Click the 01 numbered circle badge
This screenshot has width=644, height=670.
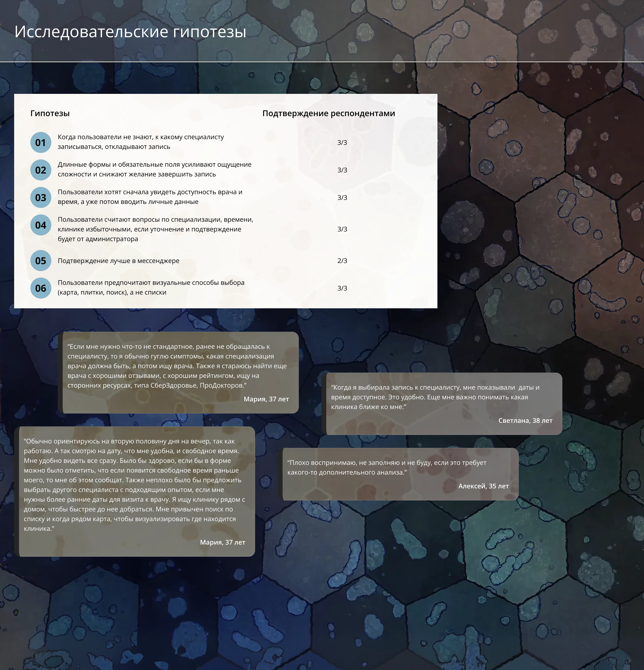(x=41, y=143)
